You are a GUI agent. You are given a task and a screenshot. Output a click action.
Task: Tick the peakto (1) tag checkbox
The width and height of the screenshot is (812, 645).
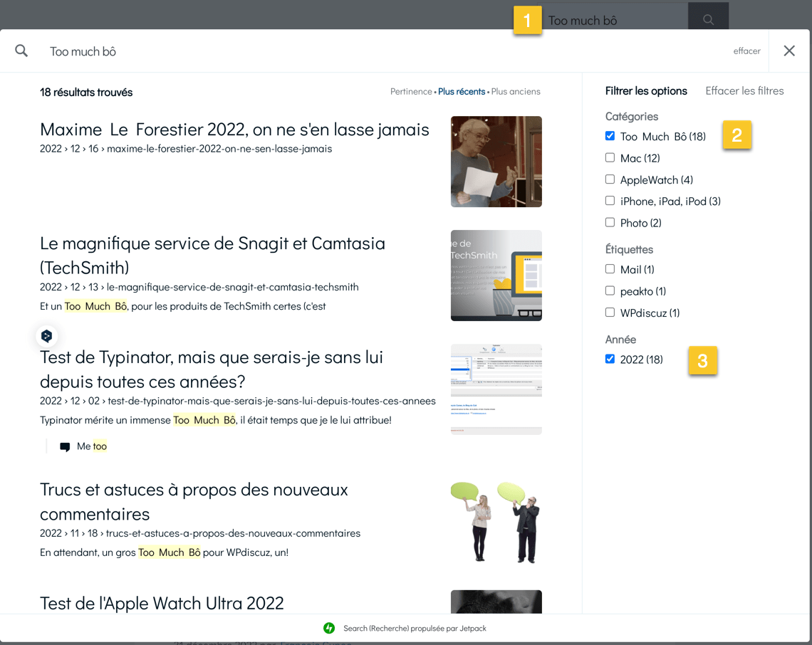pyautogui.click(x=610, y=290)
